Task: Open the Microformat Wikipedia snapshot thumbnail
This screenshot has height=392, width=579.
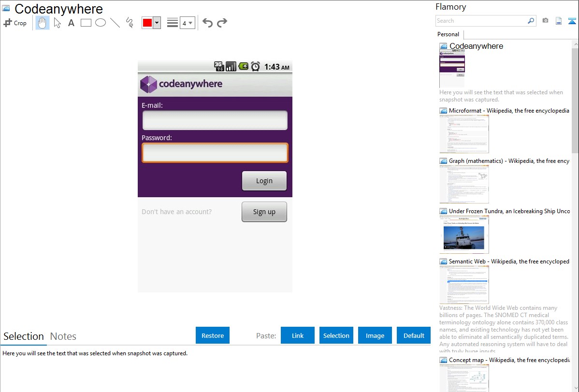Action: (464, 134)
